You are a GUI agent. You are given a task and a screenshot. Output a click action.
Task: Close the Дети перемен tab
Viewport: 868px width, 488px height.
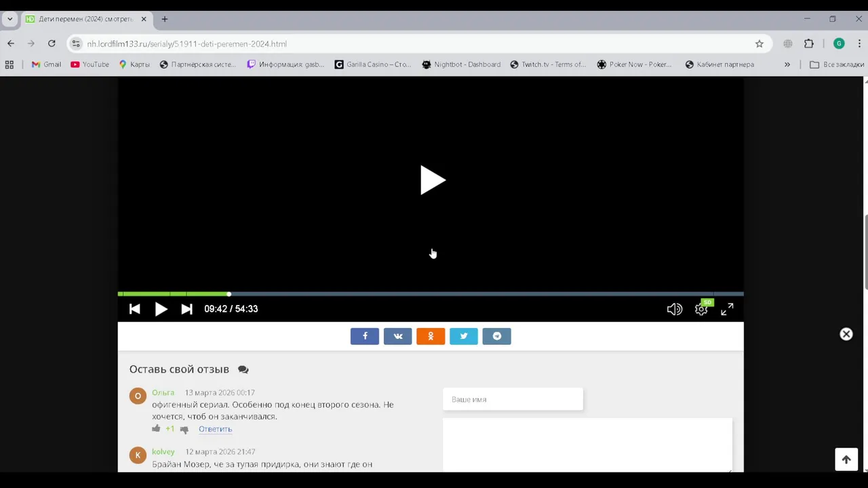pyautogui.click(x=144, y=19)
